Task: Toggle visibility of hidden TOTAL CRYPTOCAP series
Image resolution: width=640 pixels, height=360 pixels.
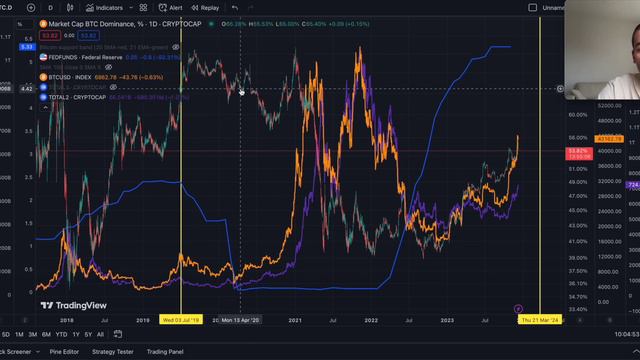Action: click(x=113, y=87)
